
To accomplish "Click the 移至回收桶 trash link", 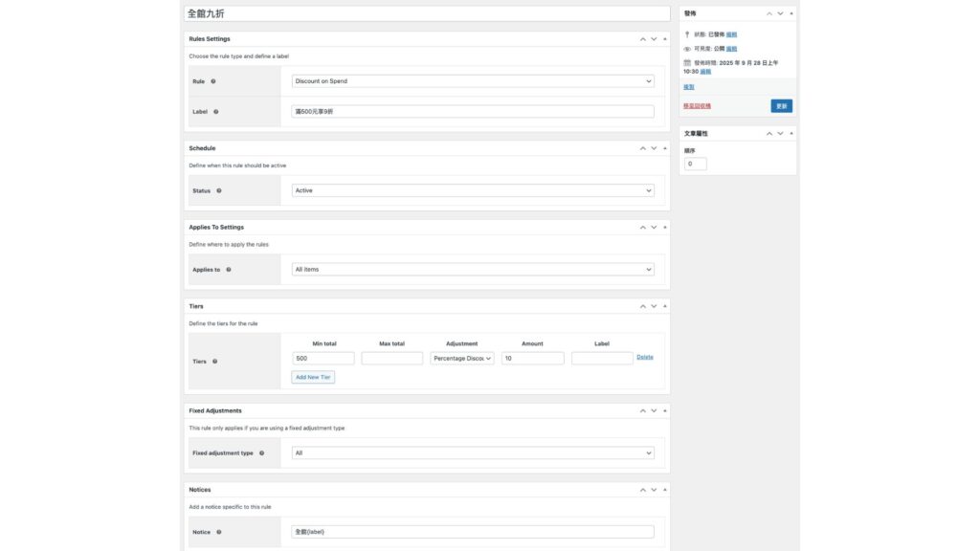I will (697, 106).
